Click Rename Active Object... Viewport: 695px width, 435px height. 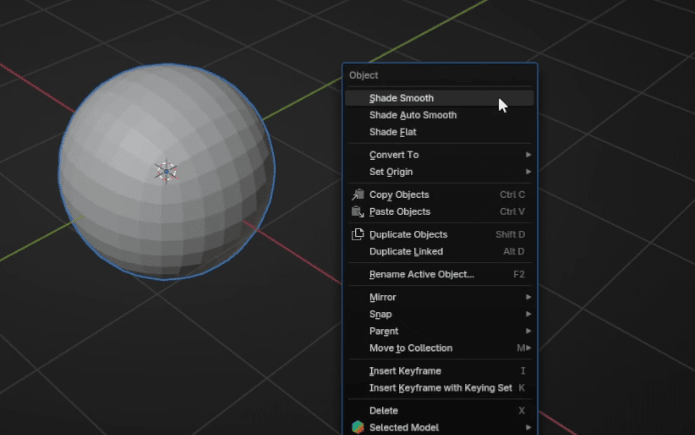tap(421, 274)
